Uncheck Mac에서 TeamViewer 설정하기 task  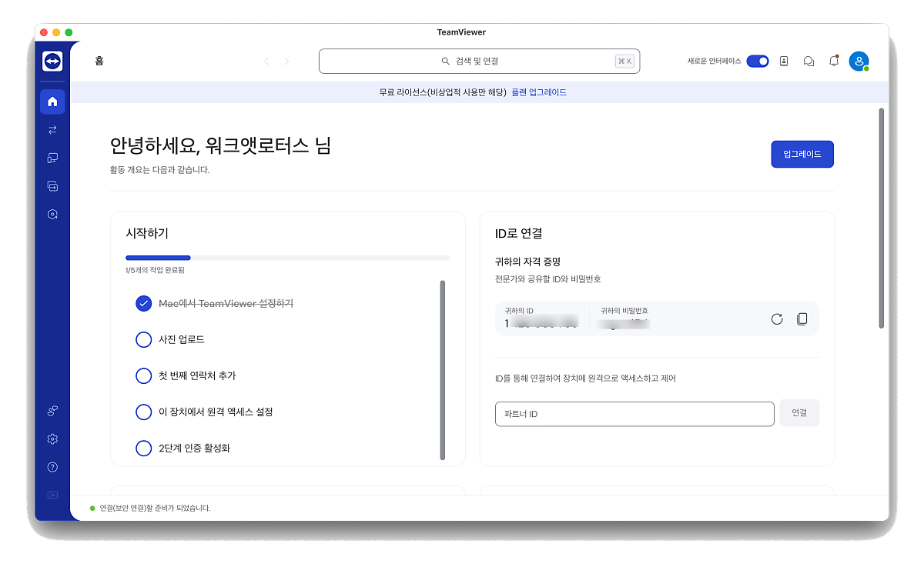(143, 303)
